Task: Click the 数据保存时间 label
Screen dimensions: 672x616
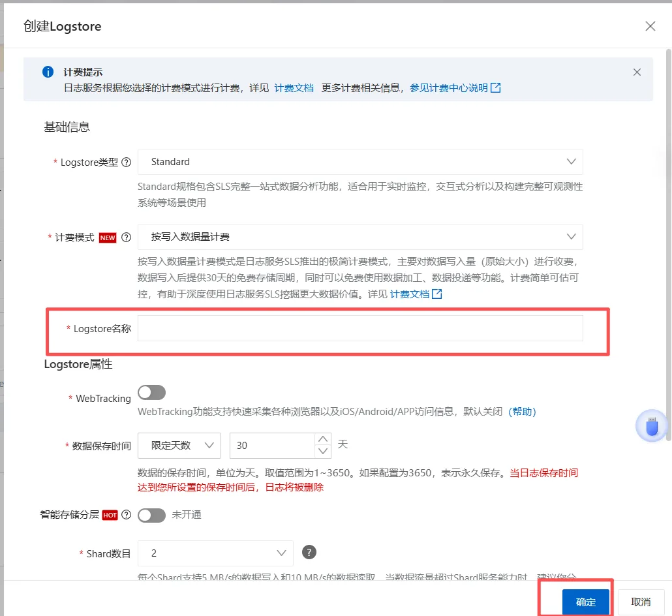Action: point(101,446)
